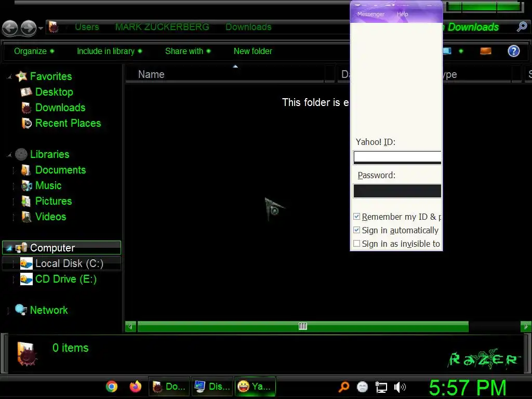Open Messenger menu in Yahoo window
The height and width of the screenshot is (399, 532).
coord(371,14)
